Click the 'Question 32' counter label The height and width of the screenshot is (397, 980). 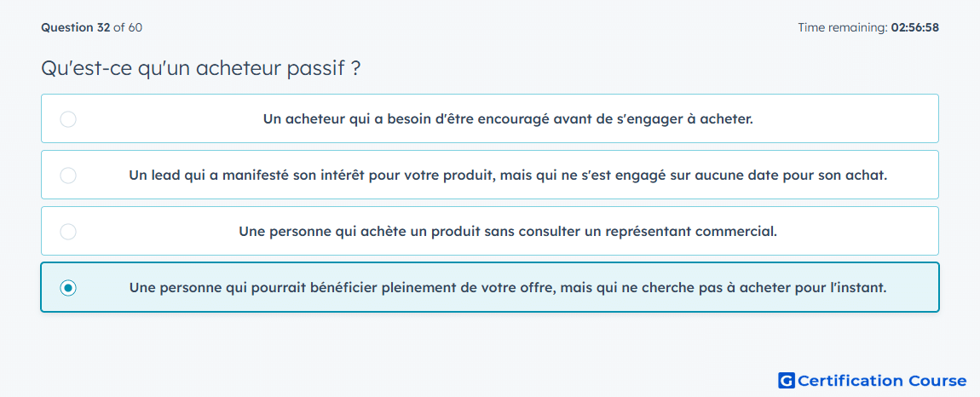[75, 27]
